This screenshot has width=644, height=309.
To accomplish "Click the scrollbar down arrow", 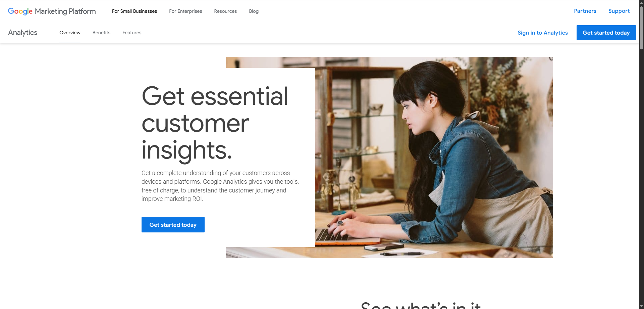I will pos(641,306).
